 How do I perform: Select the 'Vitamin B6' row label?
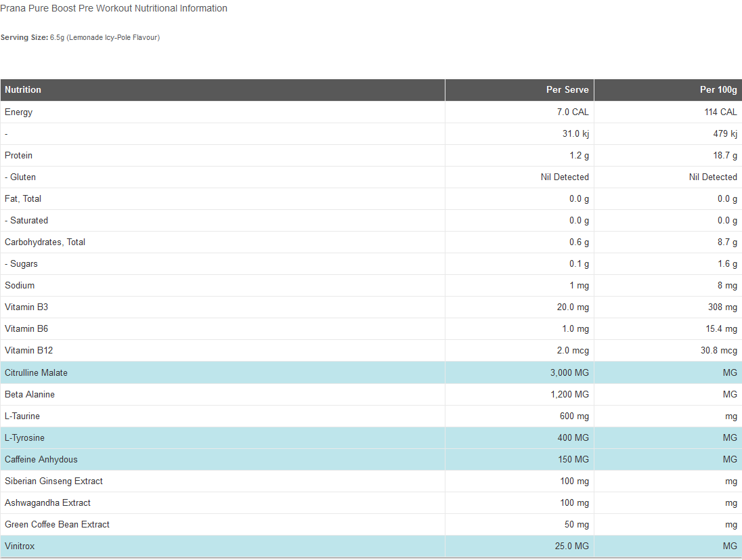26,329
